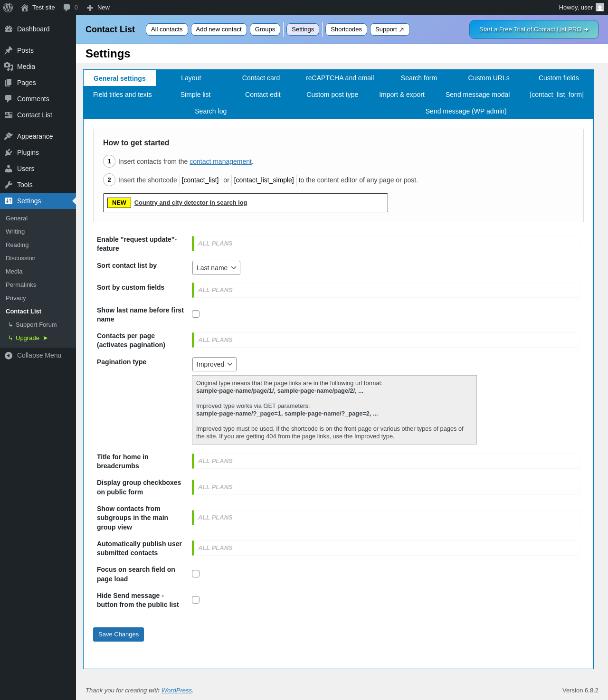Open the Pagination type dropdown
The image size is (608, 700).
pyautogui.click(x=214, y=364)
